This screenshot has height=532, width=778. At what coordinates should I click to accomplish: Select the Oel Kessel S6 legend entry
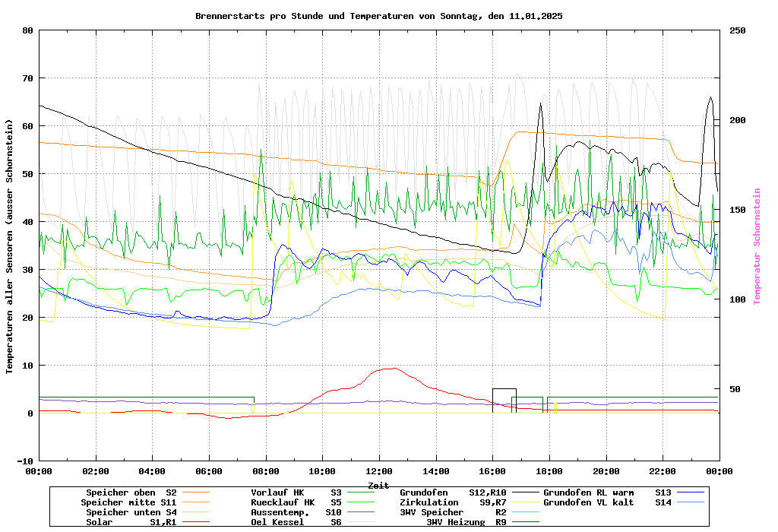[x=296, y=522]
